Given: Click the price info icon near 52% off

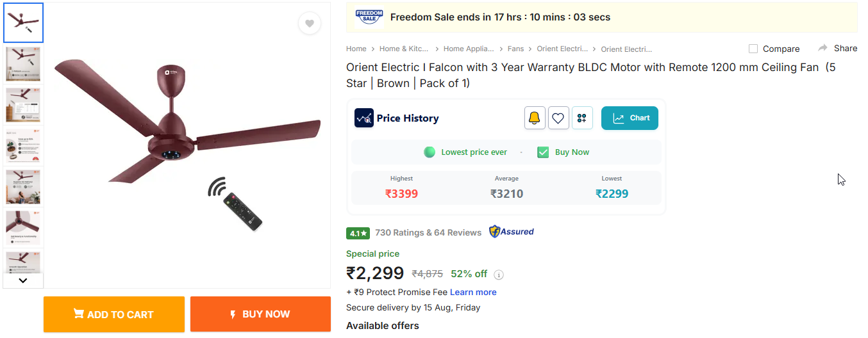Looking at the screenshot, I should [x=499, y=275].
